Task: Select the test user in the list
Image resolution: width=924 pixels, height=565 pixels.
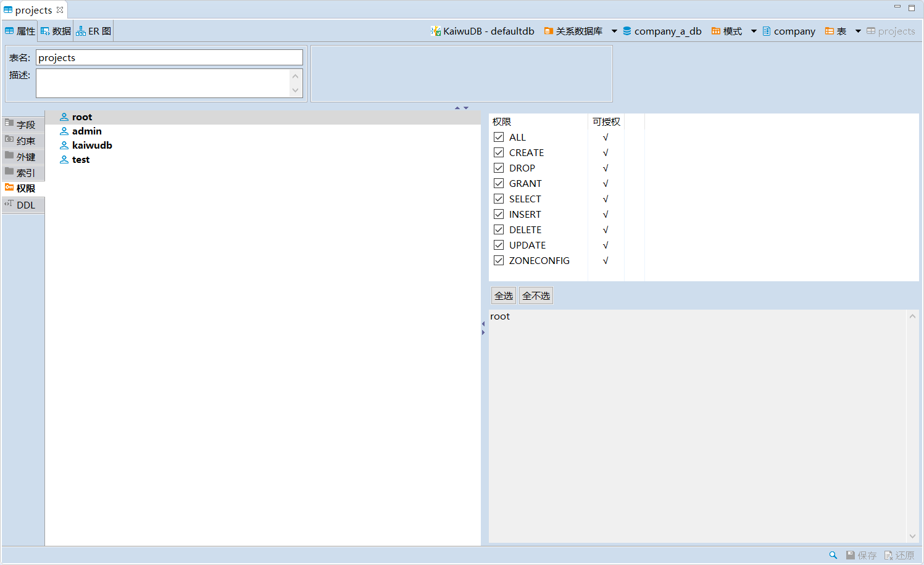Action: click(x=81, y=160)
